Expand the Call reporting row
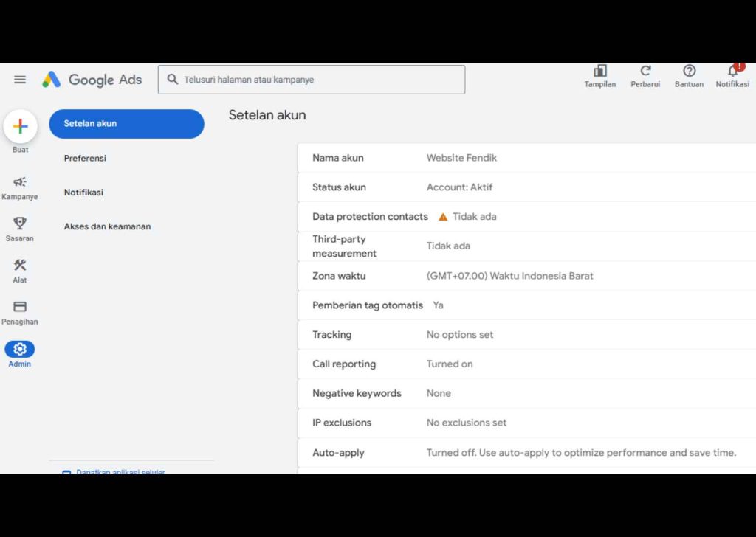756x537 pixels. click(526, 364)
